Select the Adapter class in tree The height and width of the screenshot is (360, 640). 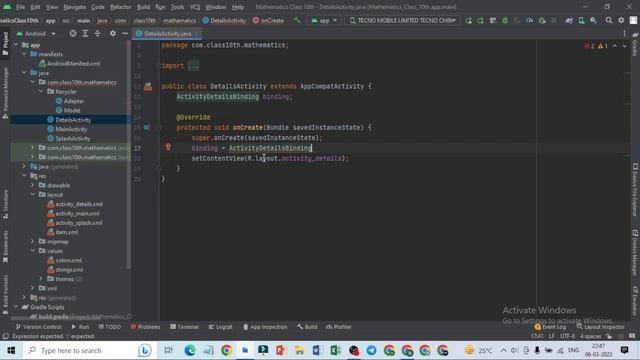click(70, 101)
